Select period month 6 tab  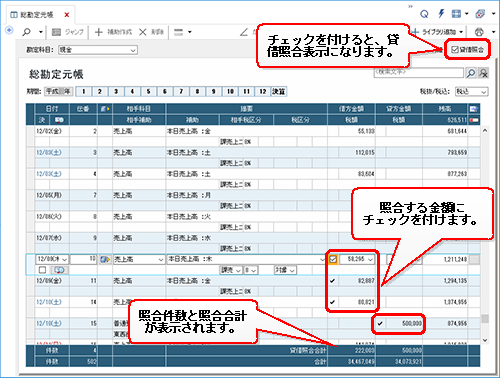(165, 91)
